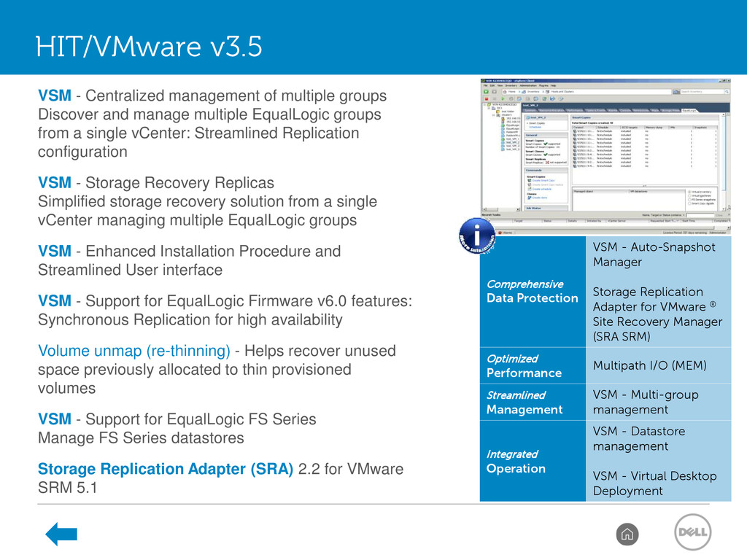
Task: Click 'Manage FS Series datastores' text
Action: (141, 438)
